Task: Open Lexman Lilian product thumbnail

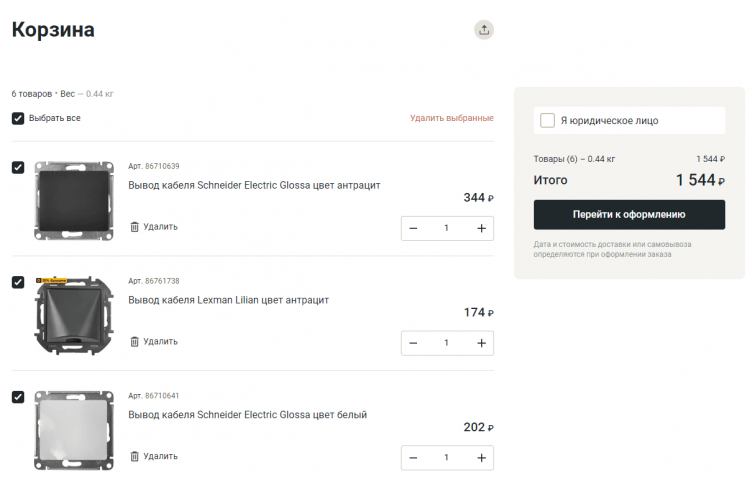Action: tap(68, 314)
